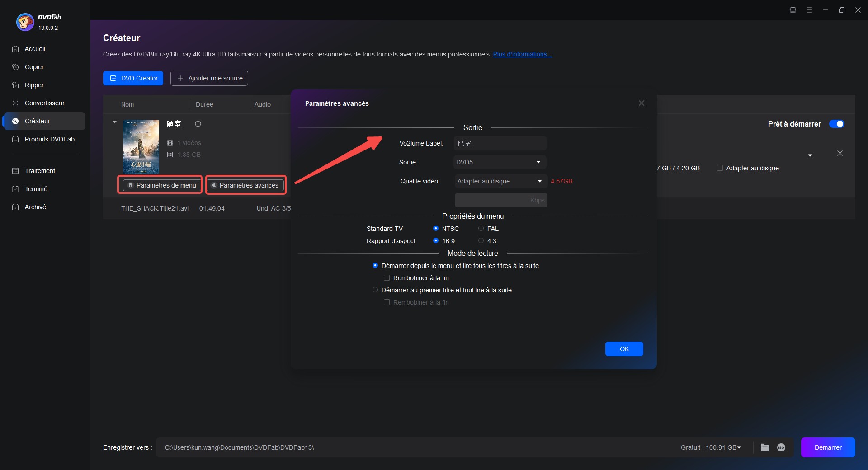Viewport: 868px width, 470px height.
Task: Close the Paramètres avancés dialog
Action: (x=642, y=103)
